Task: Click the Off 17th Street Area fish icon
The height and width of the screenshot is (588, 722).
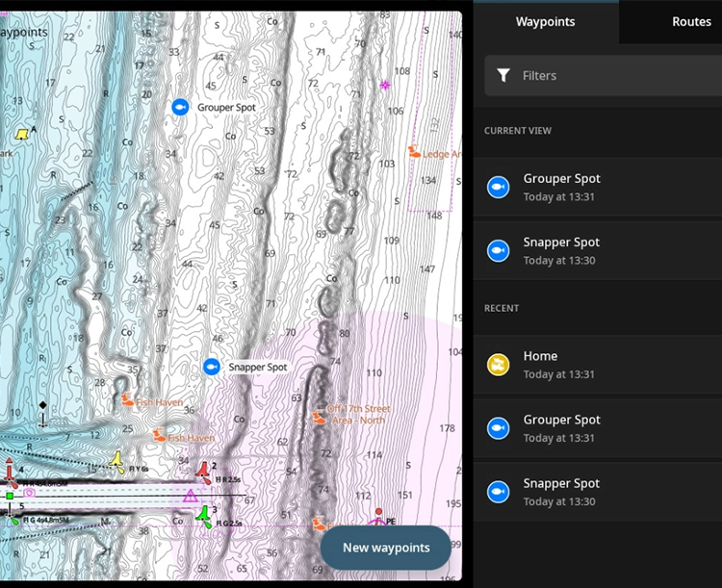Action: click(x=319, y=418)
